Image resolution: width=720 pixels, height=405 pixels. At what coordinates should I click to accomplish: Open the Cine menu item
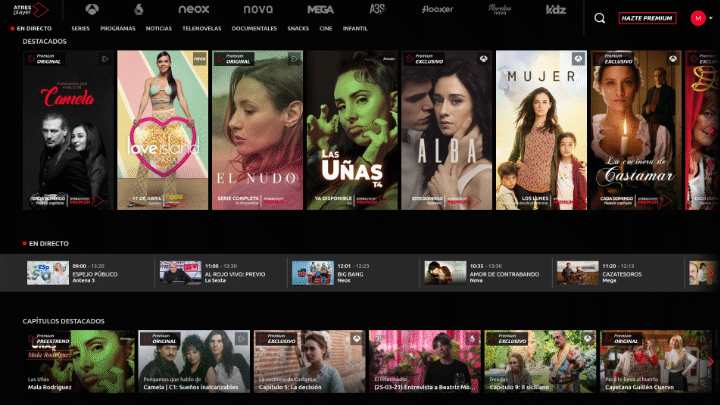[x=326, y=28]
